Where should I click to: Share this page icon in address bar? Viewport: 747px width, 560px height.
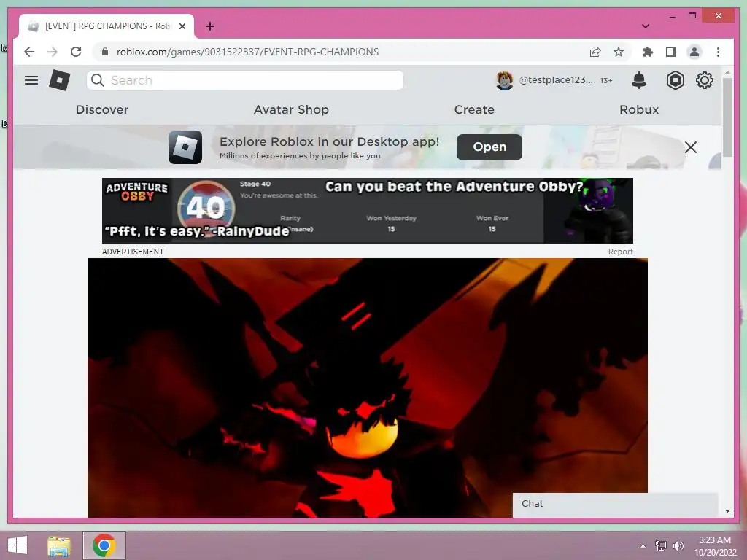click(595, 52)
